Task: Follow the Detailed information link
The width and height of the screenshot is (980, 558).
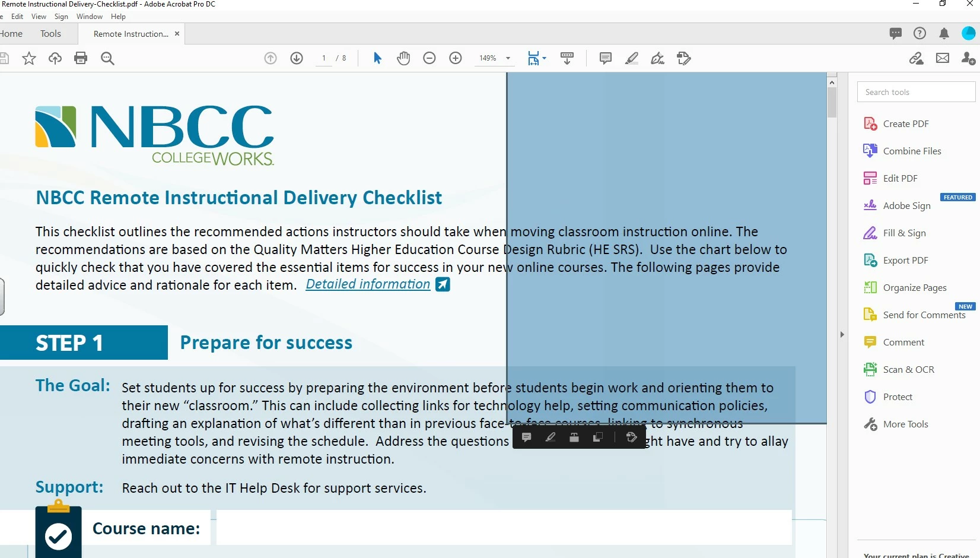Action: point(368,284)
